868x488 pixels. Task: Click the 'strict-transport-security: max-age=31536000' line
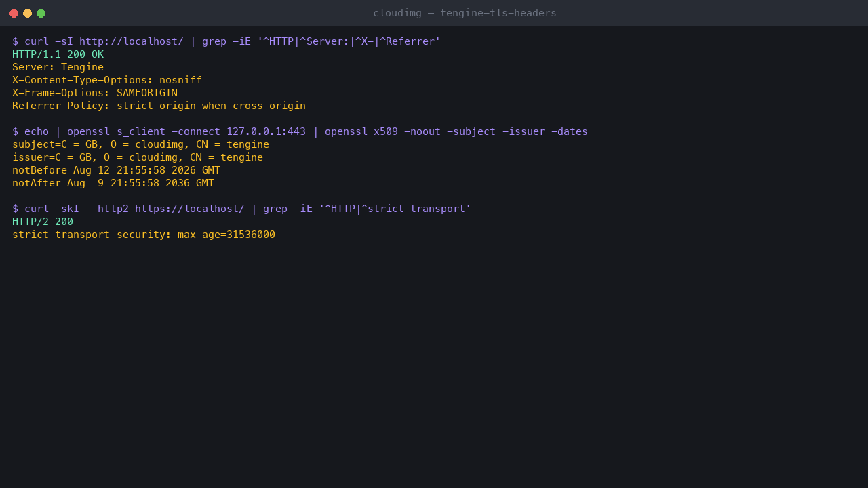click(x=144, y=235)
